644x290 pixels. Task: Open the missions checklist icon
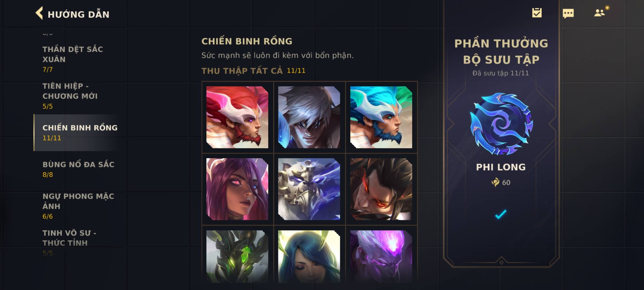[537, 13]
